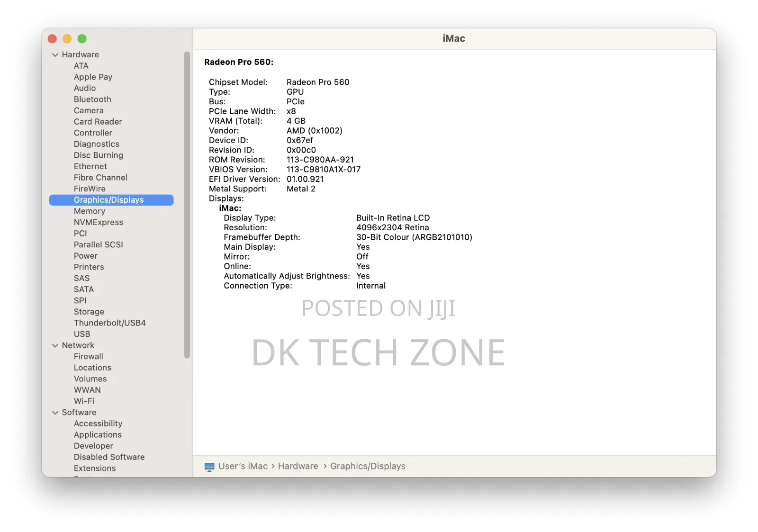This screenshot has height=532, width=758.
Task: Select USB in the sidebar
Action: (x=81, y=334)
